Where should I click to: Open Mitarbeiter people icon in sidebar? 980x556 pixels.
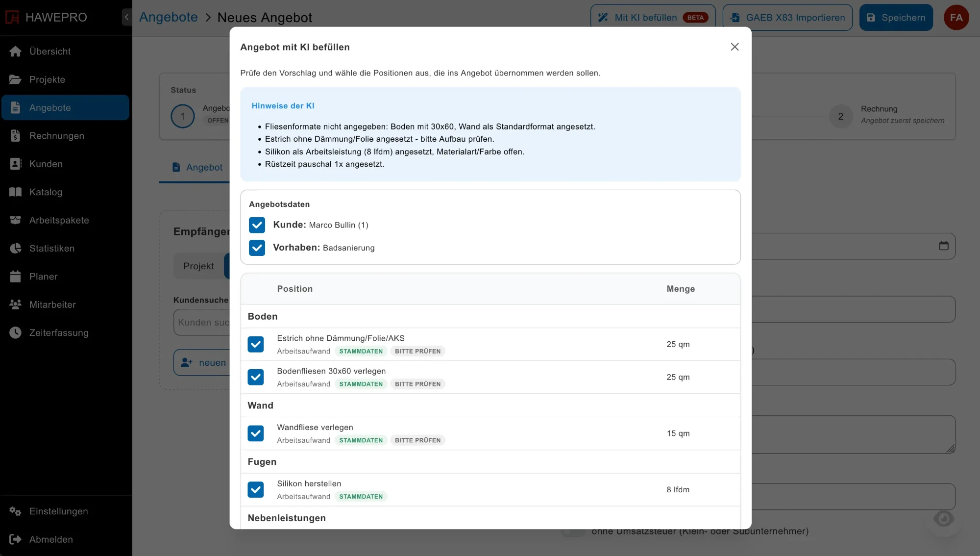16,304
